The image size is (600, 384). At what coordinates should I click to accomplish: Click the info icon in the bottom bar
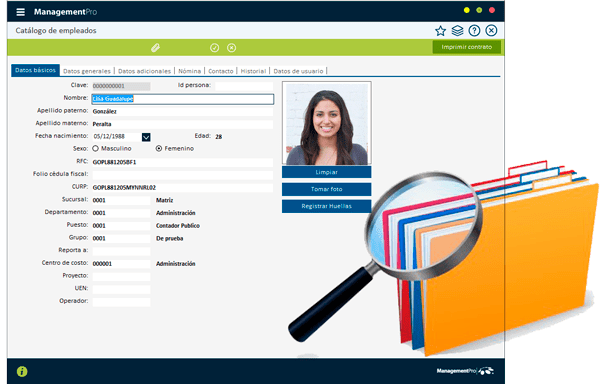coord(22,371)
